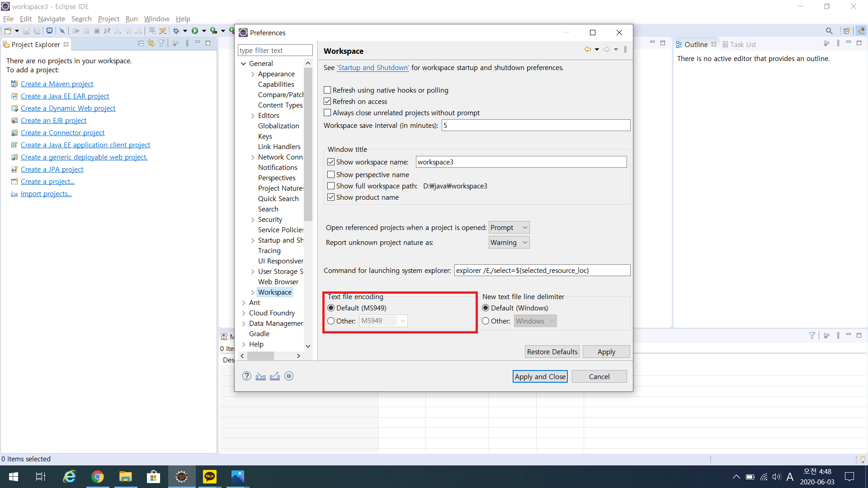Click the Cancel button
This screenshot has height=488, width=868.
599,376
